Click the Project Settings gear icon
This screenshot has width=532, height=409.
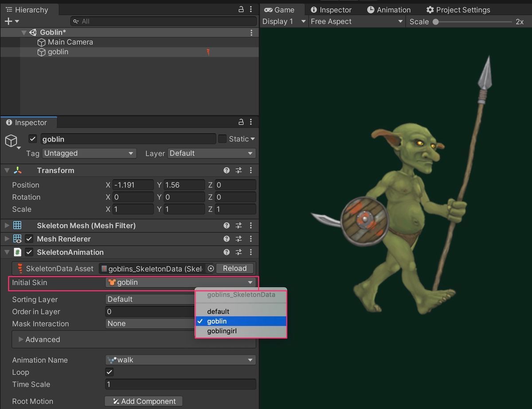(429, 9)
